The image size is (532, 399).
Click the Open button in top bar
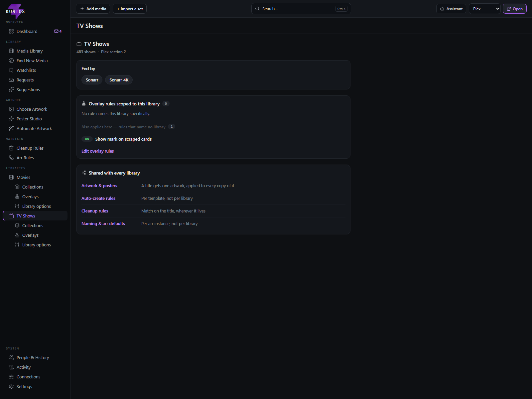point(515,9)
